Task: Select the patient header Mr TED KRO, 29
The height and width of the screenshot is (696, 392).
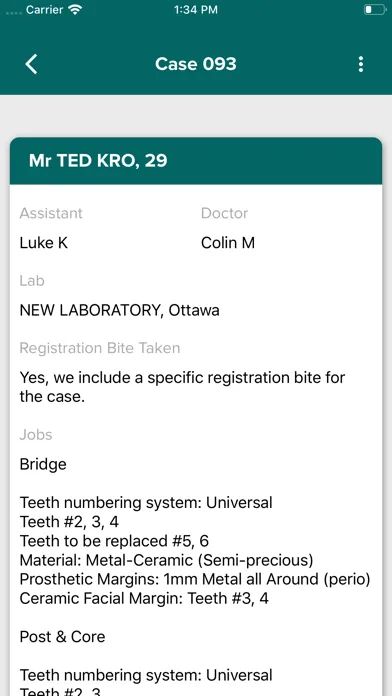Action: (x=98, y=161)
